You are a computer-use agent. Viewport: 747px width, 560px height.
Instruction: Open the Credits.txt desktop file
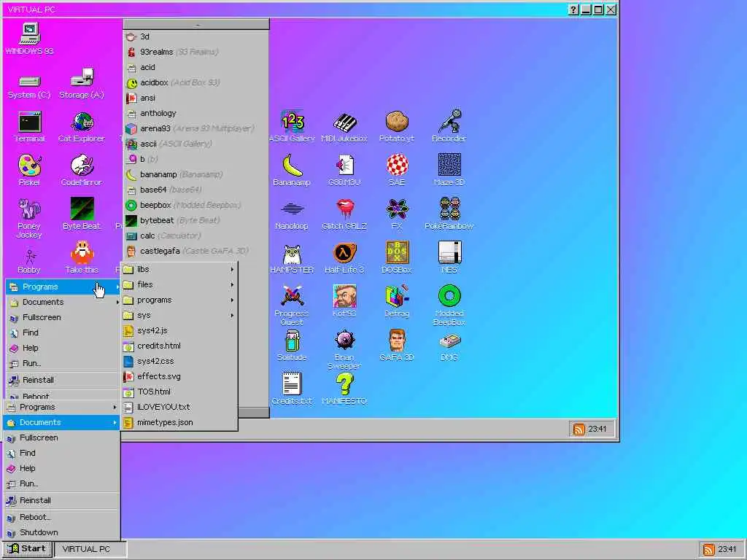tap(292, 389)
